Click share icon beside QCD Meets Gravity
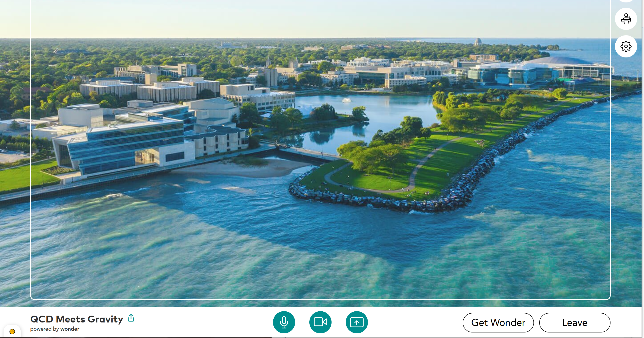Screen dimensions: 644x338 tap(131, 318)
